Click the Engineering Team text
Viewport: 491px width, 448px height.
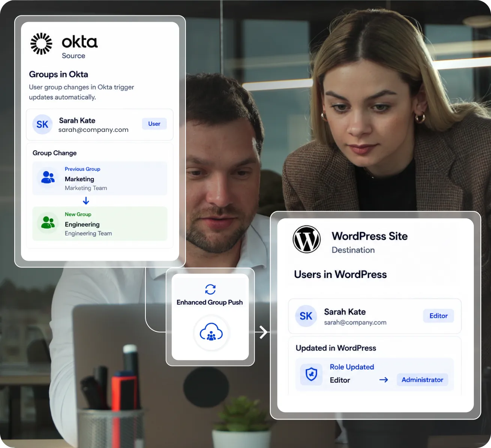click(x=88, y=233)
